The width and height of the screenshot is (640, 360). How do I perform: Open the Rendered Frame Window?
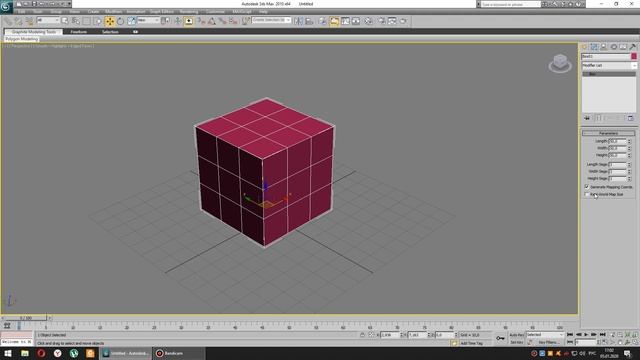[x=392, y=21]
